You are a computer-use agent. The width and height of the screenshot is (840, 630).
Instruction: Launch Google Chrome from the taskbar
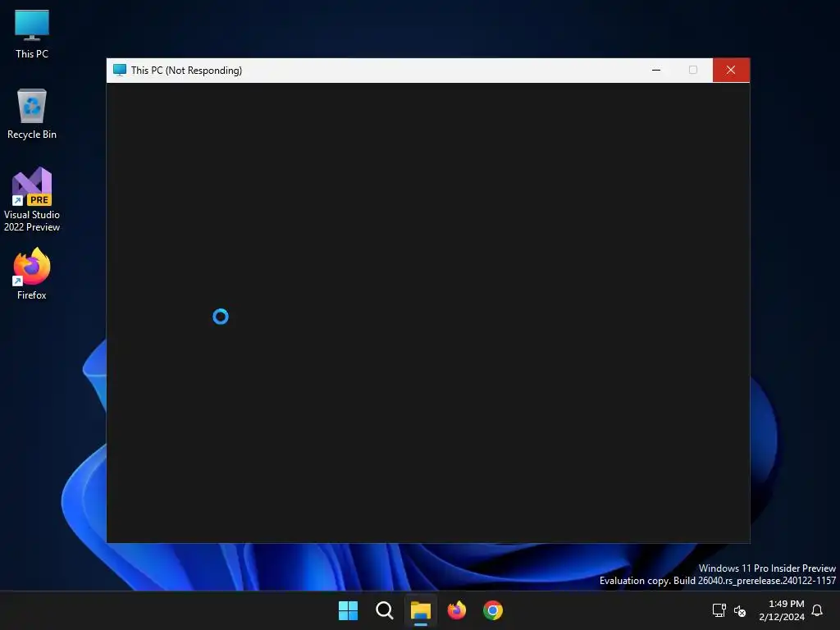tap(493, 610)
